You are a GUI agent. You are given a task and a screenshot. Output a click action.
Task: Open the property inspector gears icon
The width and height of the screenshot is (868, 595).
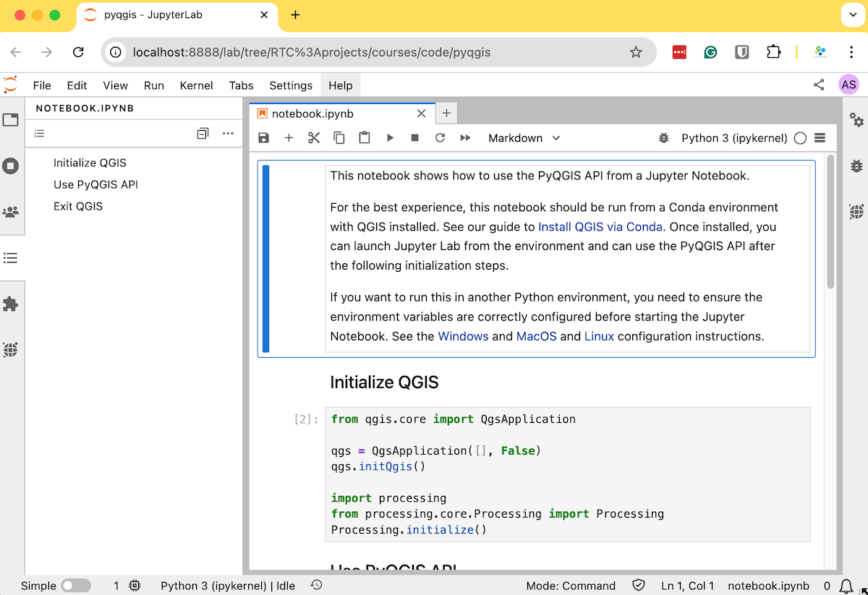tap(856, 120)
